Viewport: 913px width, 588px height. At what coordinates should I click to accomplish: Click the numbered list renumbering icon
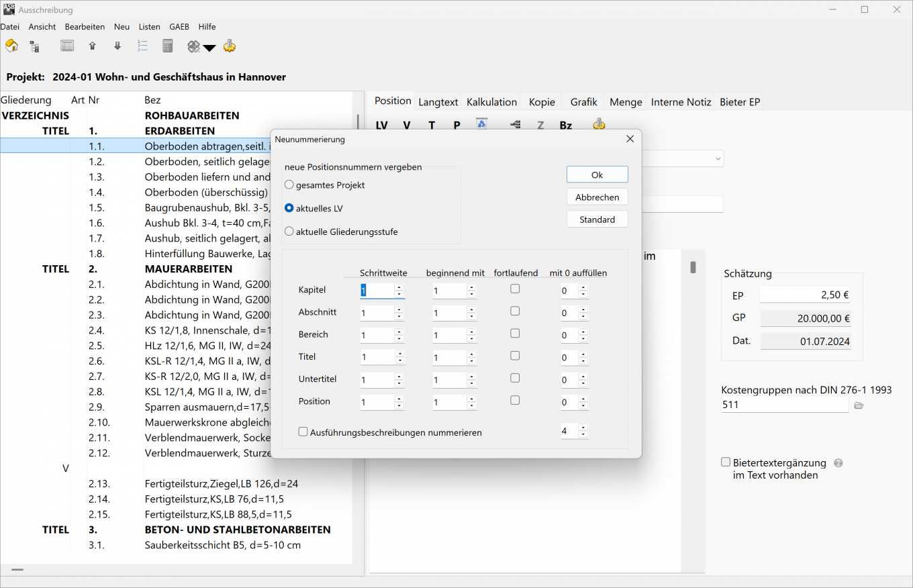[142, 46]
